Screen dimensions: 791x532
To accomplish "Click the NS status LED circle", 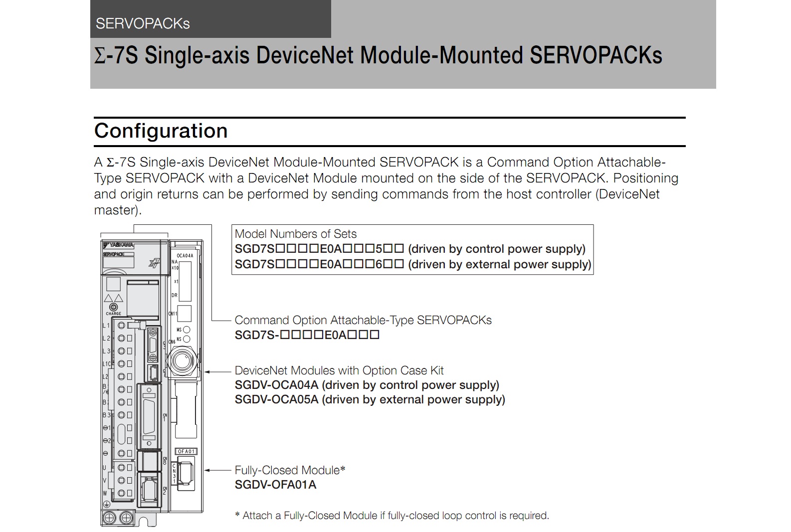I will coord(187,339).
